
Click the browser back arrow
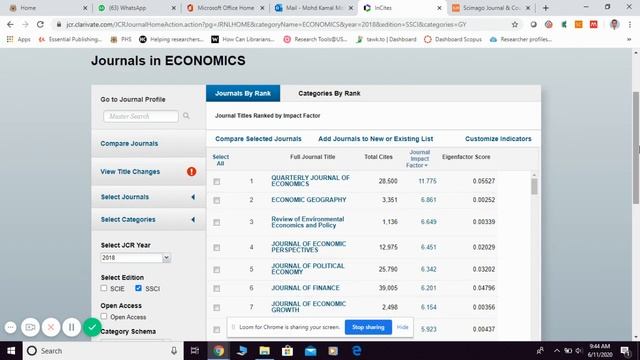point(10,24)
